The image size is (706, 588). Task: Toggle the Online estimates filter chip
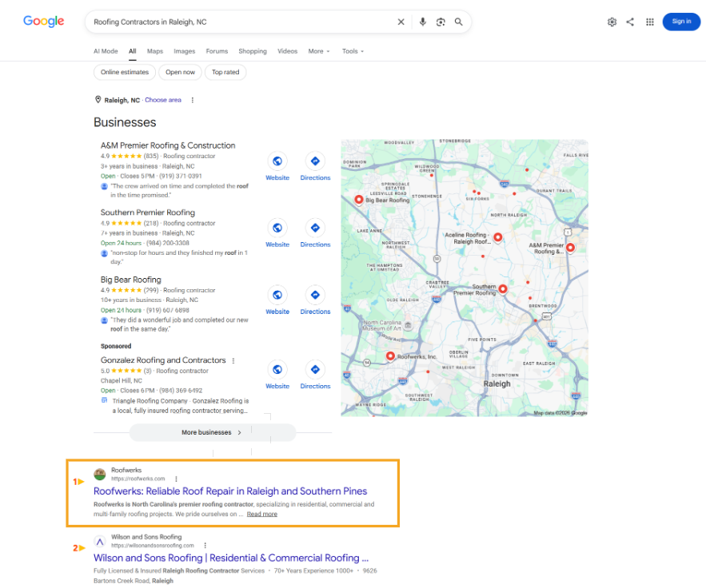tap(125, 72)
